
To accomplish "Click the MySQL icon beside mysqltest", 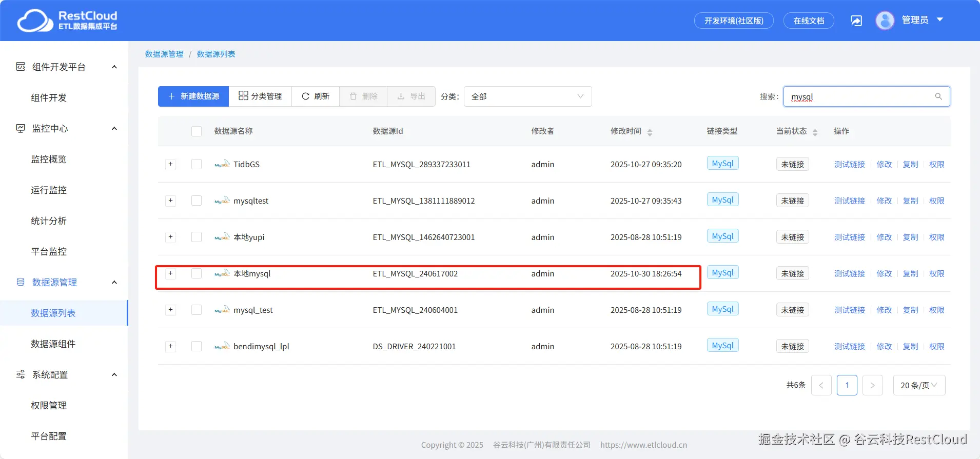I will 222,201.
